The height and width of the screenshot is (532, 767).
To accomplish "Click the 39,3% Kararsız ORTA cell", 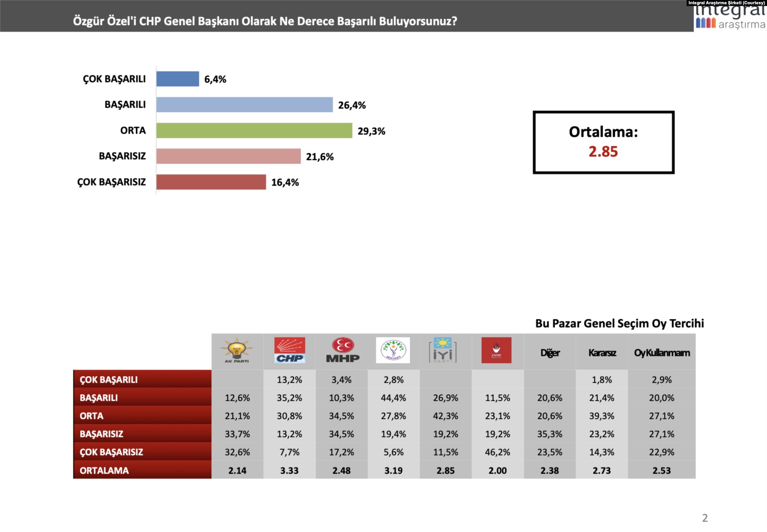I will [602, 416].
